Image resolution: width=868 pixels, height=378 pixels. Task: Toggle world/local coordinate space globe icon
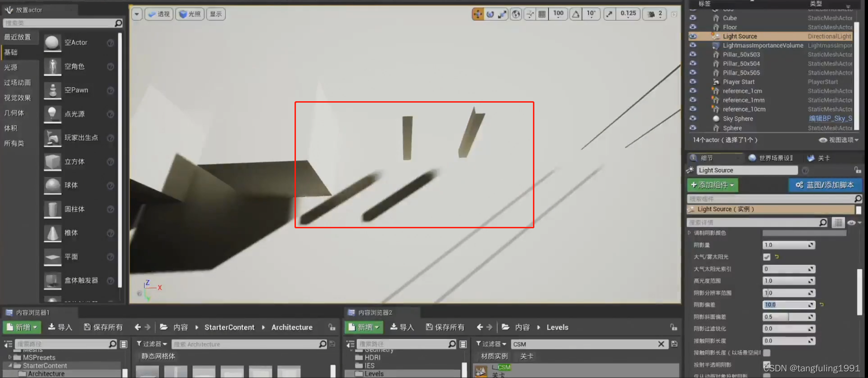click(x=516, y=14)
